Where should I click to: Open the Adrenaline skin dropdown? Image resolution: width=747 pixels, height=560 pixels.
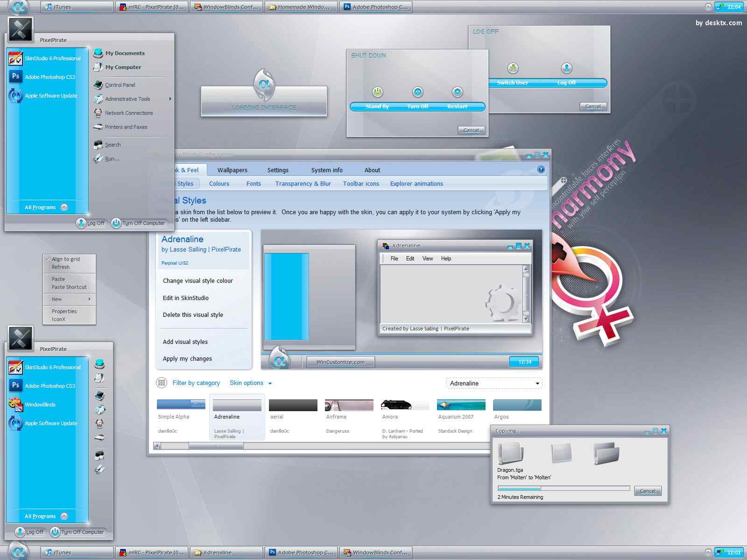[494, 383]
